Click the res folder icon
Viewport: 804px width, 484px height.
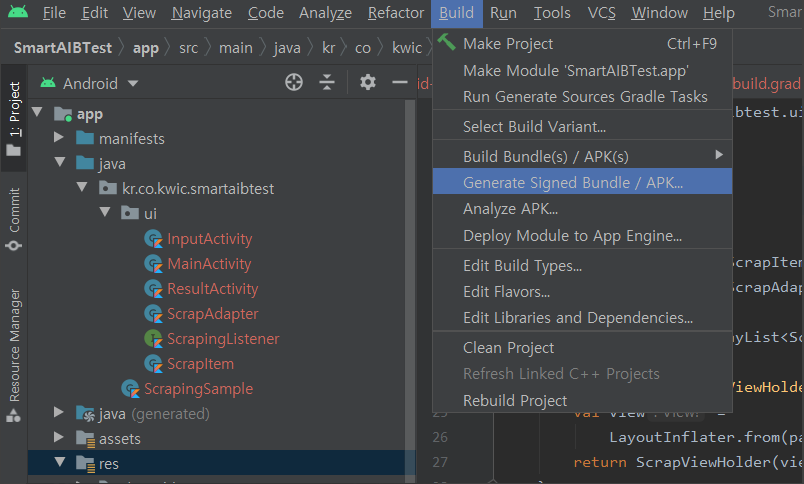[85, 463]
